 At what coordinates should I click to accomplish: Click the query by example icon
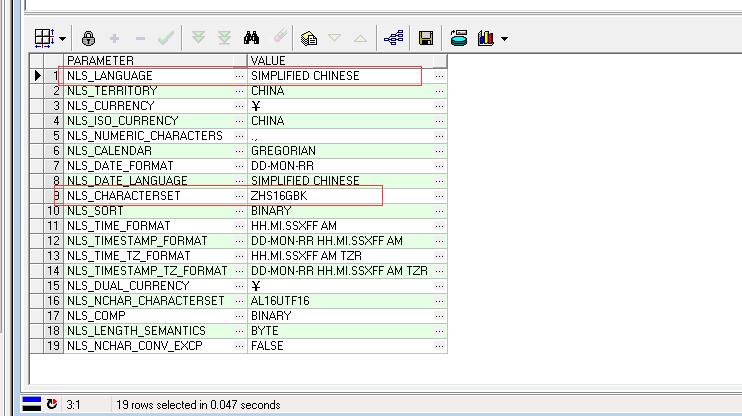[x=309, y=38]
